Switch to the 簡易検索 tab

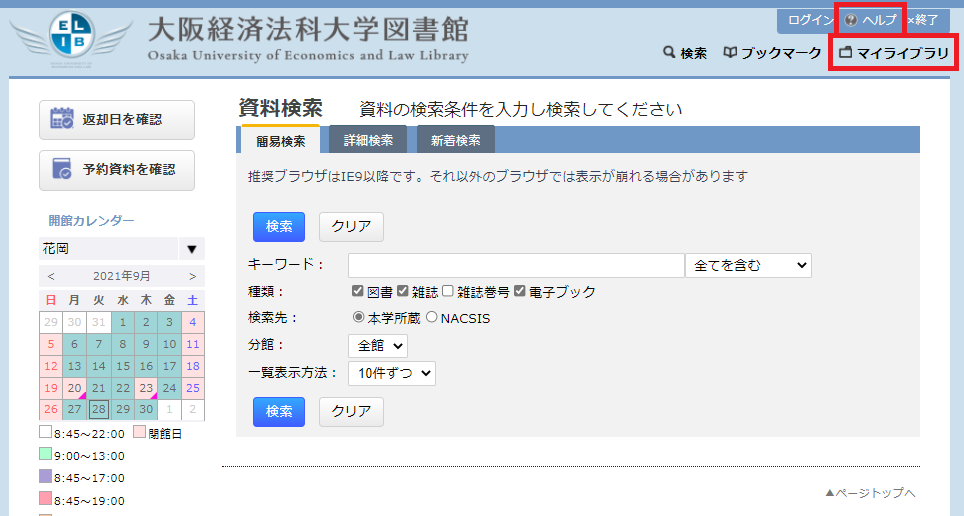pyautogui.click(x=280, y=140)
